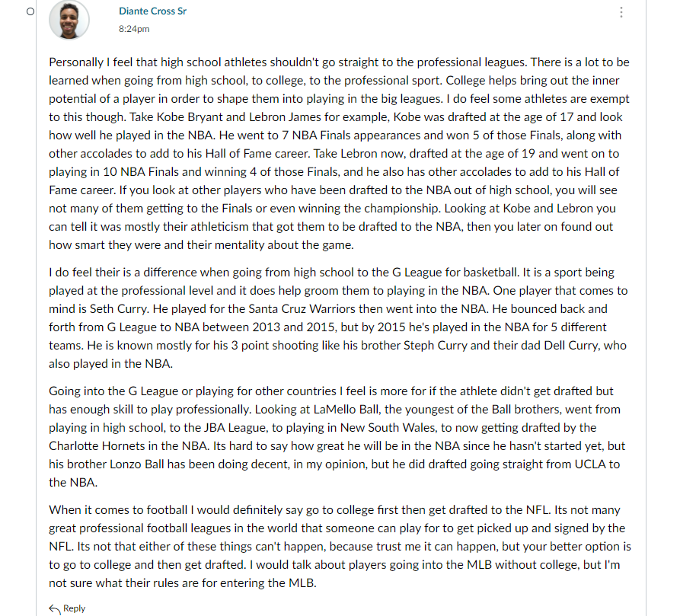Open the Diante Cross Sr author name link
680x616 pixels.
[x=152, y=11]
